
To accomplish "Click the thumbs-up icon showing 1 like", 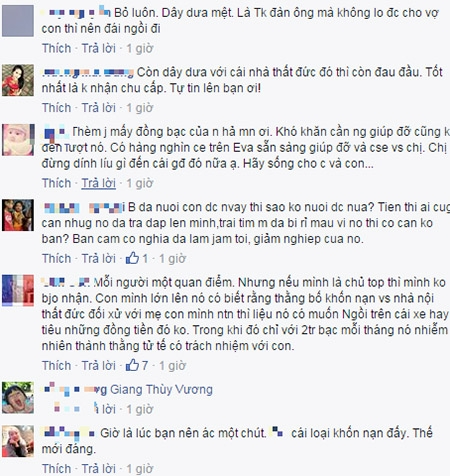I will coord(132,258).
